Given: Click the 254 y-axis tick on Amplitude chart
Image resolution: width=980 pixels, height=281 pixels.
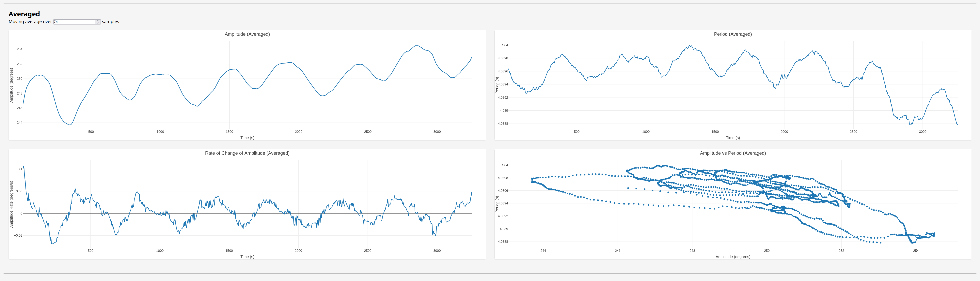Looking at the screenshot, I should [x=19, y=49].
